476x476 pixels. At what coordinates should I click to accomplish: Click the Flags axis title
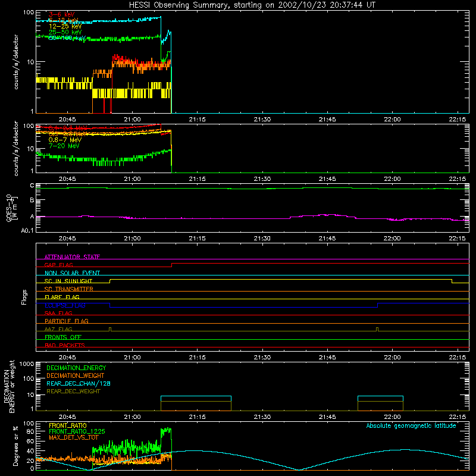tap(24, 297)
